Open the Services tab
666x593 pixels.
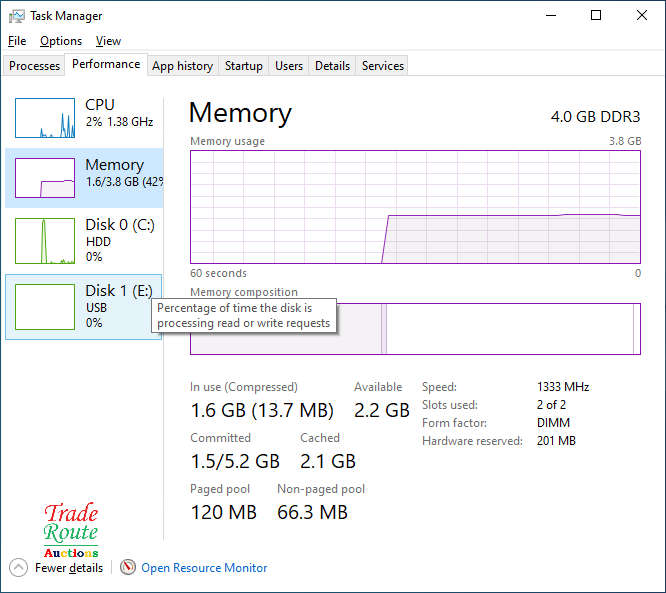[383, 66]
